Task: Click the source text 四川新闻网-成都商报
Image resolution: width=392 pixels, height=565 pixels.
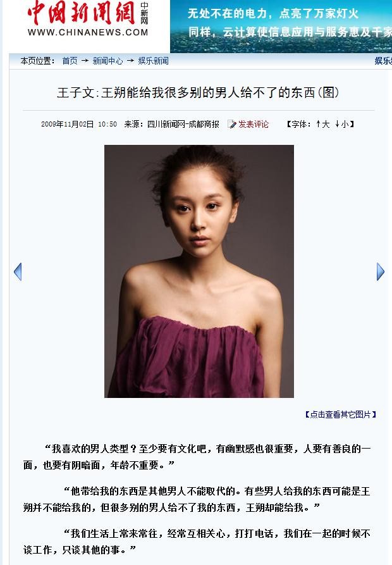Action: coord(183,124)
